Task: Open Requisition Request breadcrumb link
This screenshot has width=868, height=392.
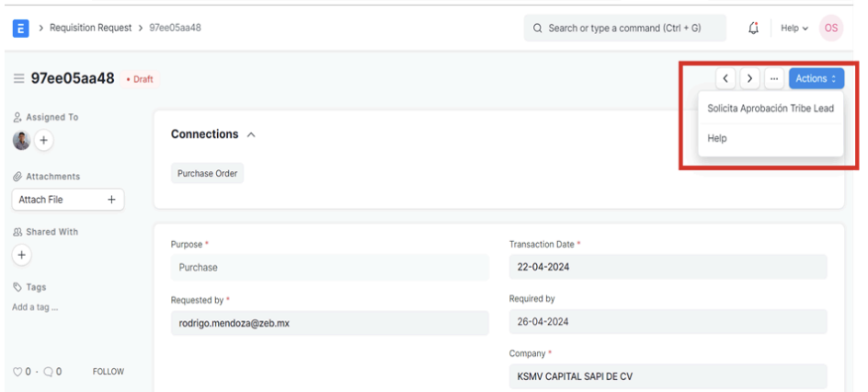Action: (90, 28)
